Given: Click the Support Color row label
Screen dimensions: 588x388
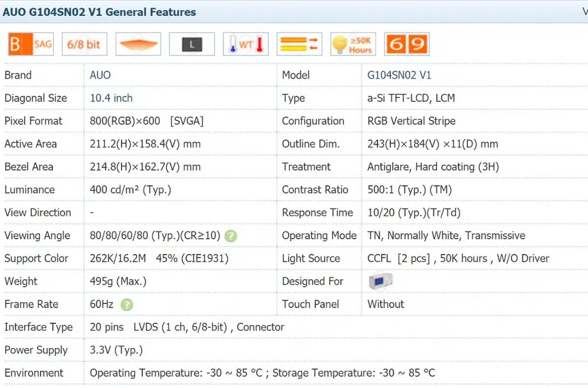Looking at the screenshot, I should [x=36, y=258].
